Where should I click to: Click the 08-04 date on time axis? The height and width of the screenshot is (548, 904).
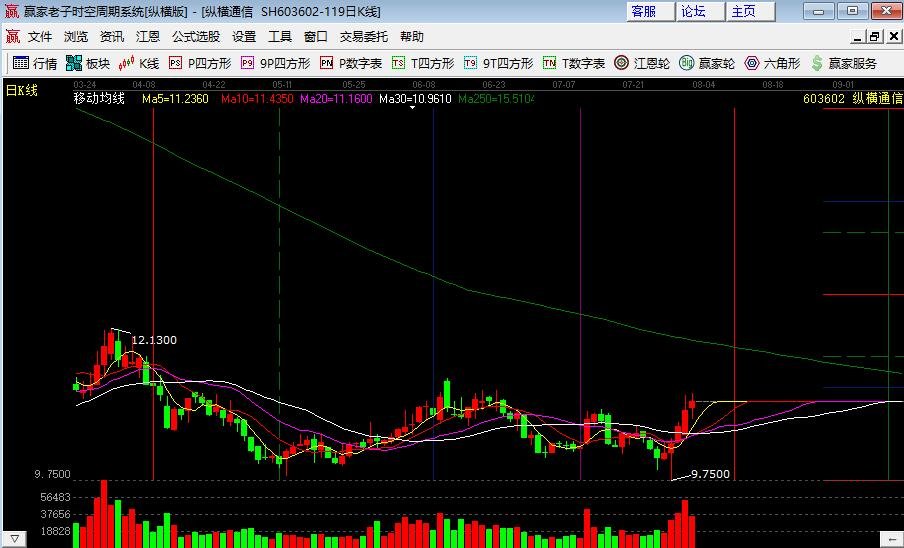[x=703, y=85]
